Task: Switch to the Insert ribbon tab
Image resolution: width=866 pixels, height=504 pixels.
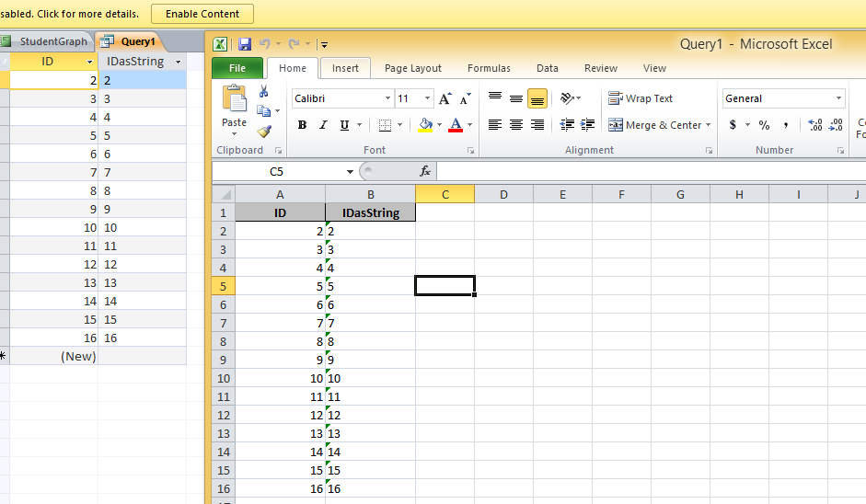Action: tap(345, 68)
